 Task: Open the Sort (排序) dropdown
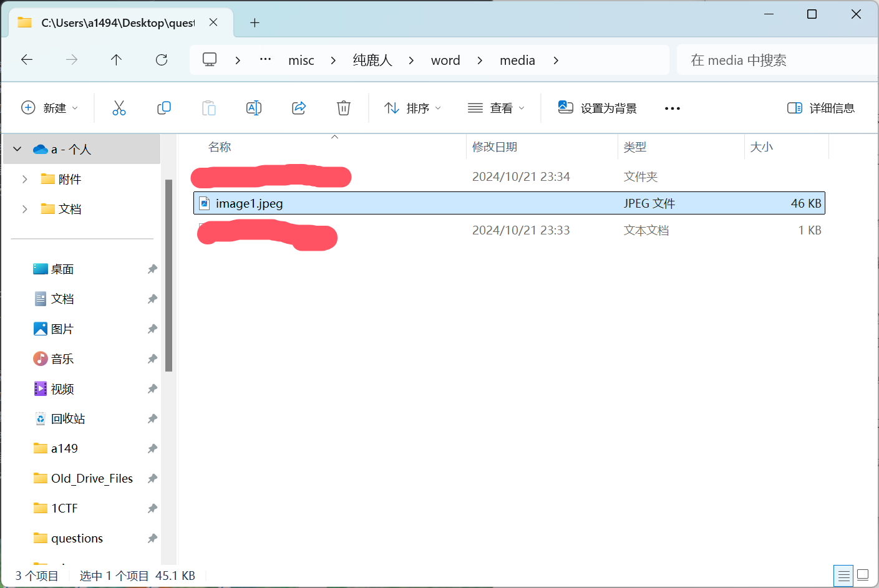pyautogui.click(x=413, y=108)
